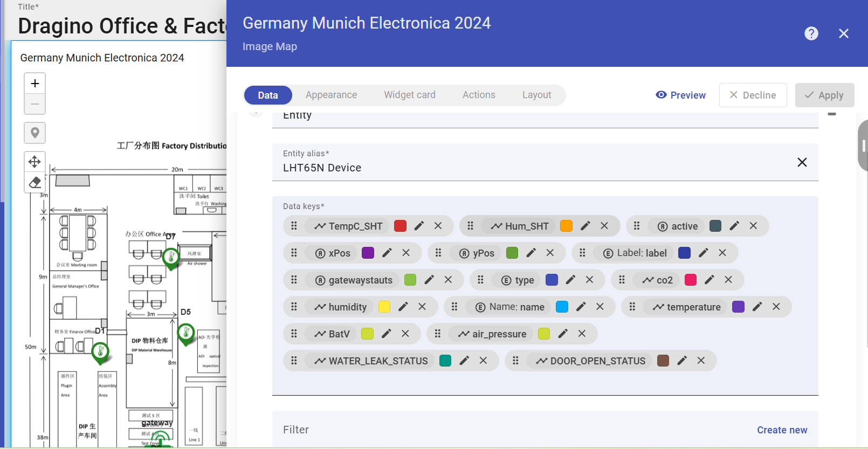Click Create new filter link

(x=782, y=430)
